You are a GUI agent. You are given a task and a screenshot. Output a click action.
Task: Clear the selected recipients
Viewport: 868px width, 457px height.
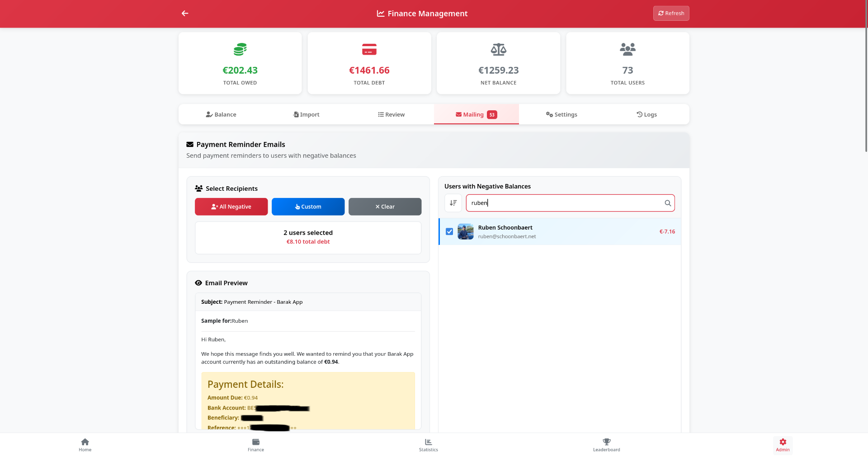point(385,207)
